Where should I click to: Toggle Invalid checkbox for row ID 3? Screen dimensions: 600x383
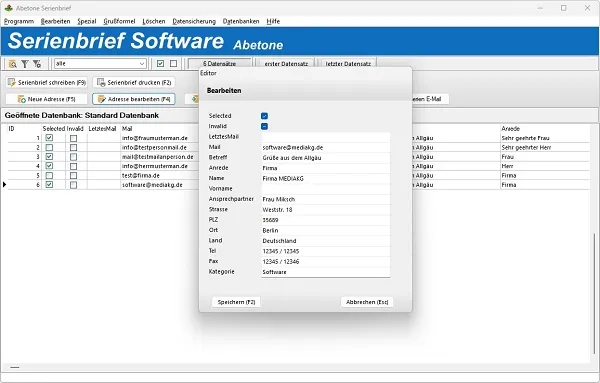tap(73, 156)
